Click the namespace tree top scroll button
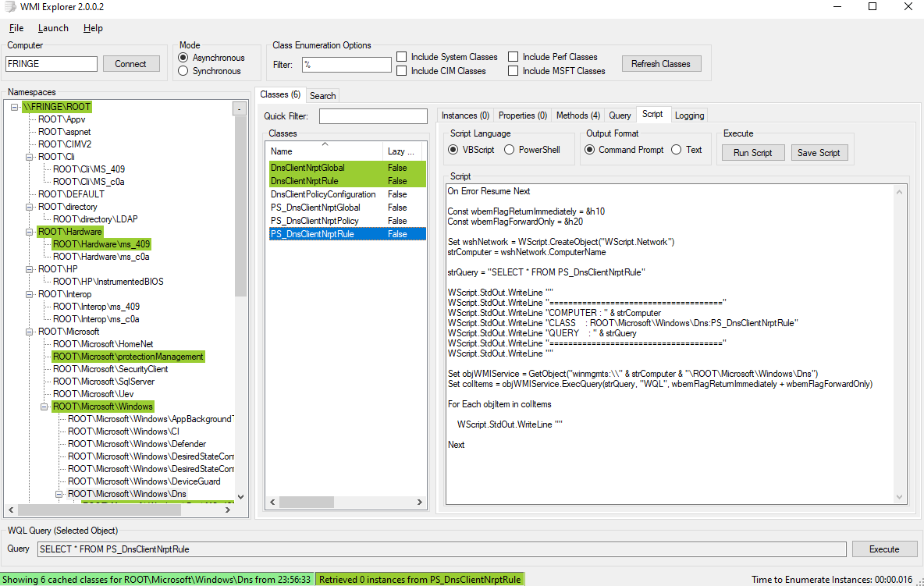This screenshot has height=586, width=924. point(240,108)
